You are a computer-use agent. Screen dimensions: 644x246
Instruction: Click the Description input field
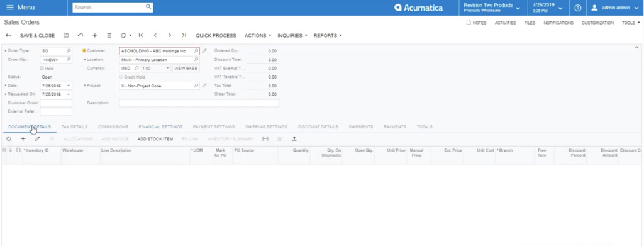coord(199,103)
